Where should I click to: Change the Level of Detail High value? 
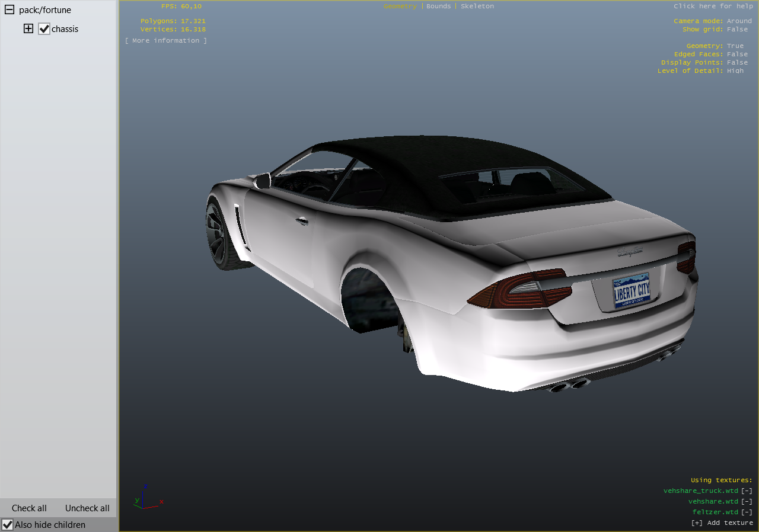point(735,70)
